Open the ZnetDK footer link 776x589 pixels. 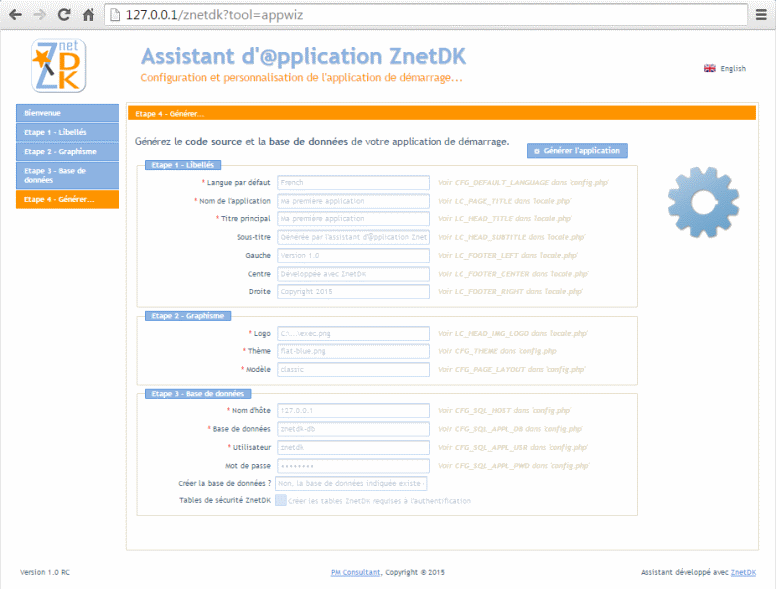[743, 572]
